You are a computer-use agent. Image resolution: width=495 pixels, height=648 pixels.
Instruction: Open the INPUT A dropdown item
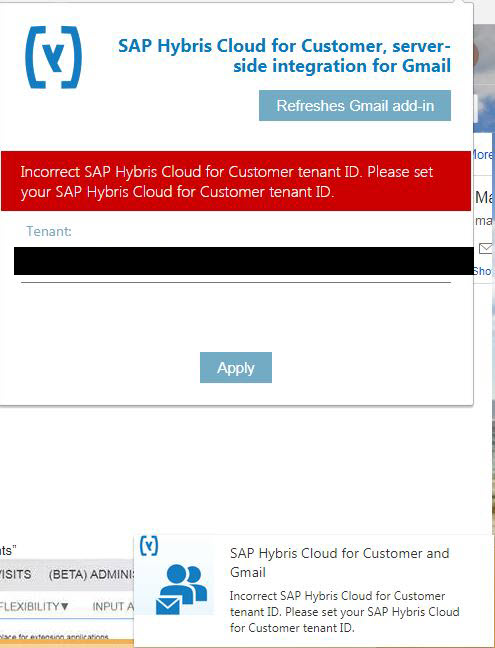point(113,607)
